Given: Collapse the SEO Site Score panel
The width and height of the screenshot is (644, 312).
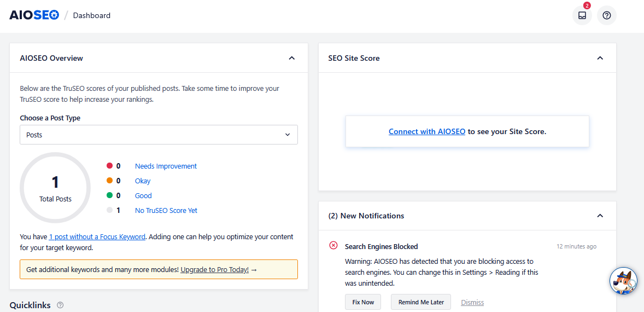Looking at the screenshot, I should click(x=600, y=58).
